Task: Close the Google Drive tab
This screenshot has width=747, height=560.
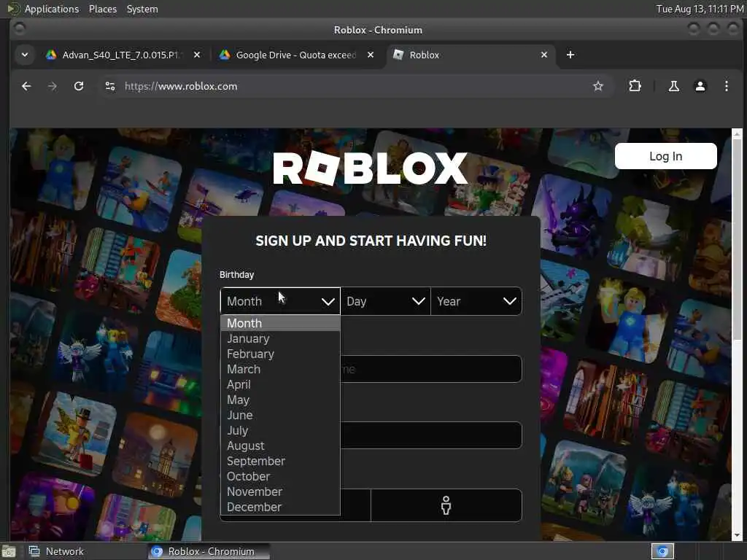Action: click(370, 55)
